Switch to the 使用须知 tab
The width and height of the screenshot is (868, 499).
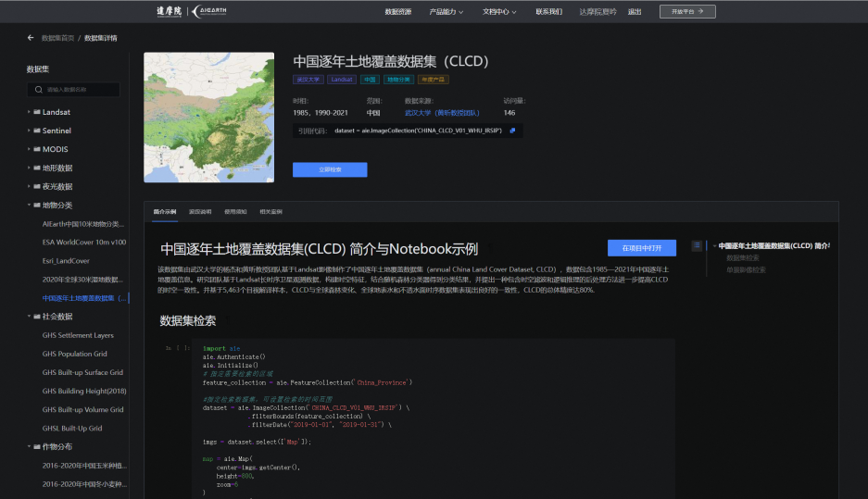point(236,212)
